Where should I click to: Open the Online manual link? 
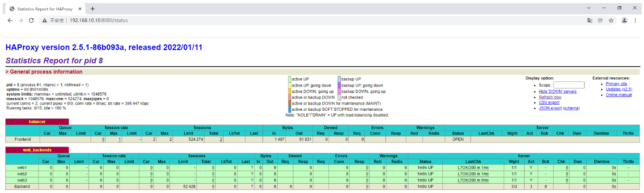[619, 95]
